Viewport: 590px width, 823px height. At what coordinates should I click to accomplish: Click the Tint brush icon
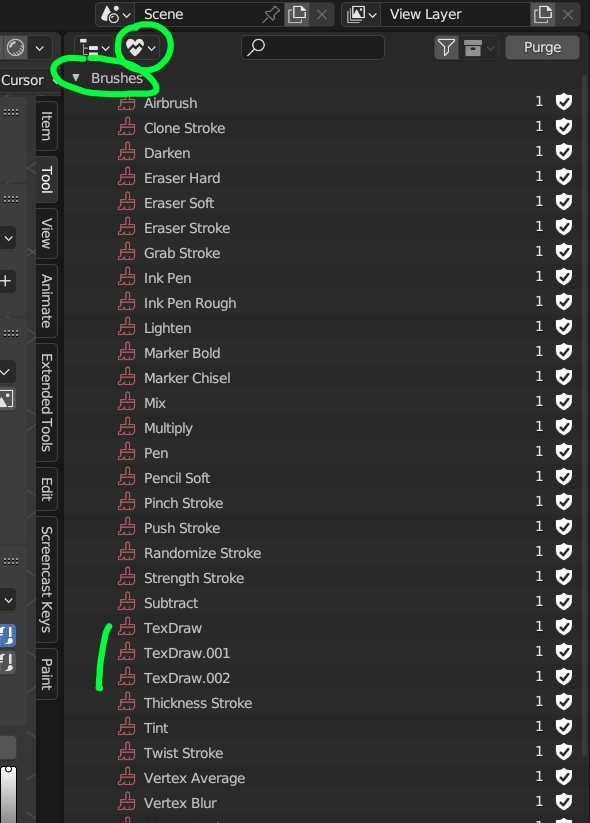[127, 728]
